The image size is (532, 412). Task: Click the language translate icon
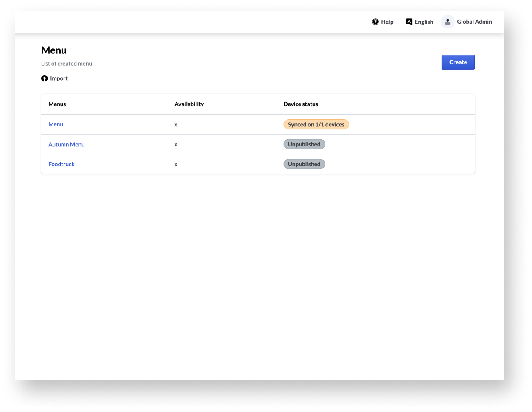pyautogui.click(x=409, y=22)
